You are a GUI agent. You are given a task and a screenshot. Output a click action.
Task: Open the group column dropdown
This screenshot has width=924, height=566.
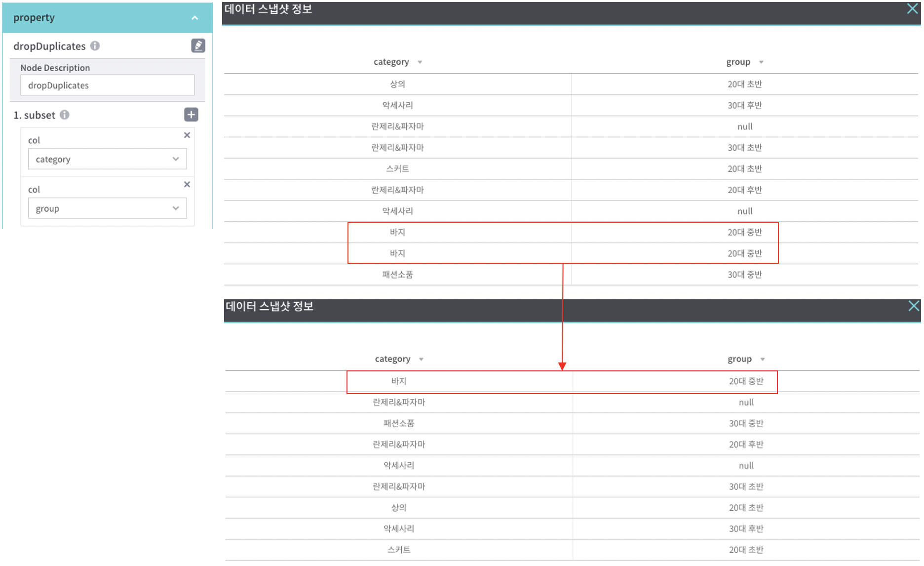[x=107, y=208]
